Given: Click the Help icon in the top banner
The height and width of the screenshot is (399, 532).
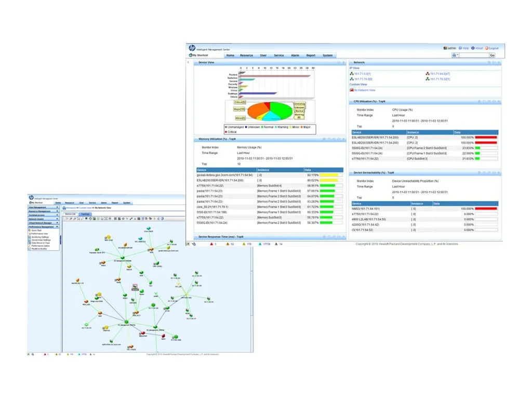Looking at the screenshot, I should (460, 48).
